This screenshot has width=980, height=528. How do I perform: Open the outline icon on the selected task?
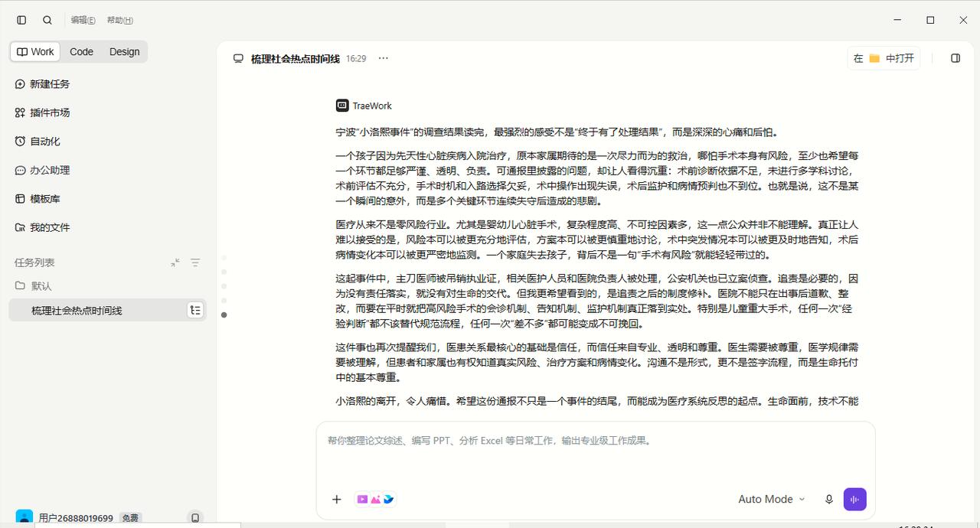[195, 310]
